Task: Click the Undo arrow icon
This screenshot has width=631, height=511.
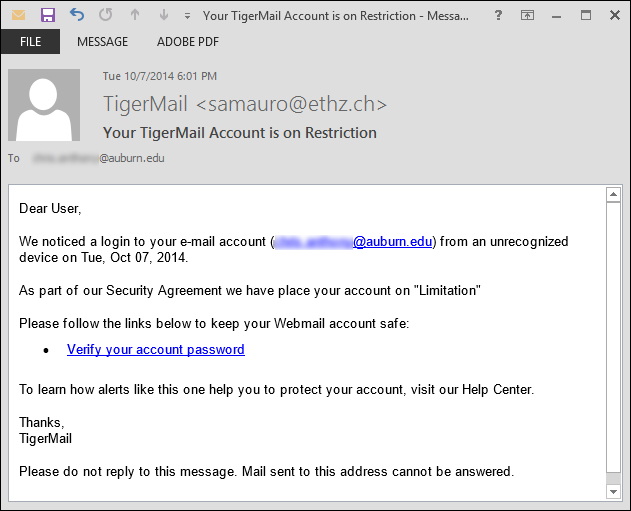Action: tap(76, 15)
